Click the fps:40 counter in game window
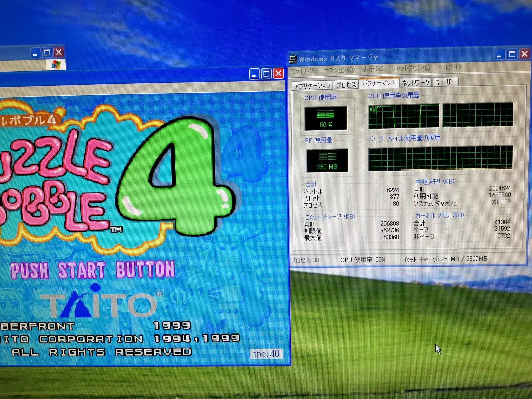Screen dimensions: 532x399 click(266, 354)
